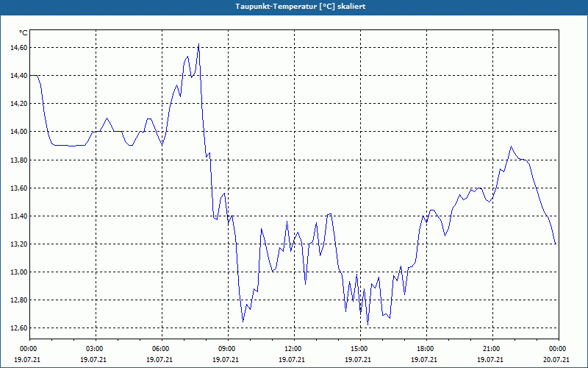Click the 19.07.21 date under 15:00
This screenshot has height=368, width=588.
358,360
